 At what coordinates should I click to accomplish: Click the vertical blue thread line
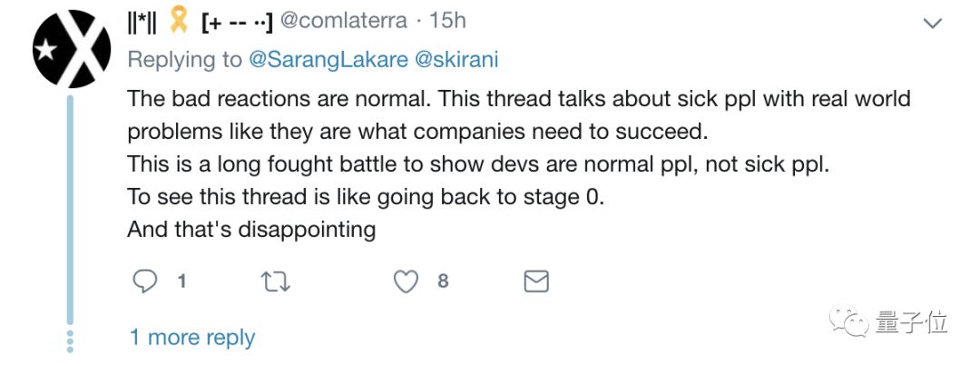pyautogui.click(x=71, y=209)
